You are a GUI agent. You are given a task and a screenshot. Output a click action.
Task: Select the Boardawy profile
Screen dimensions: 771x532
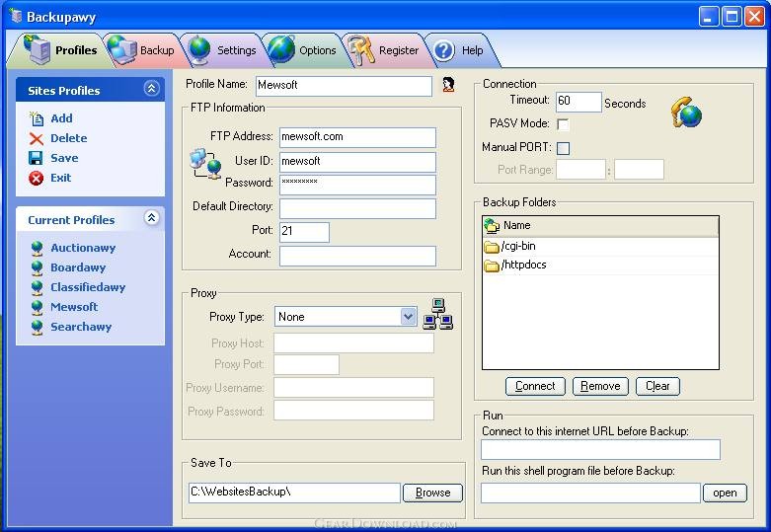tap(78, 267)
